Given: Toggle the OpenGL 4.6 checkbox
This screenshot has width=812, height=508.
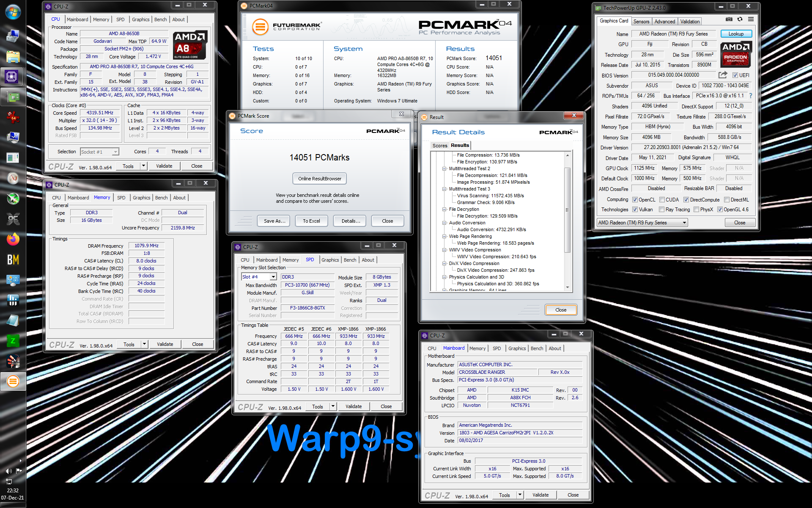Looking at the screenshot, I should coord(720,210).
